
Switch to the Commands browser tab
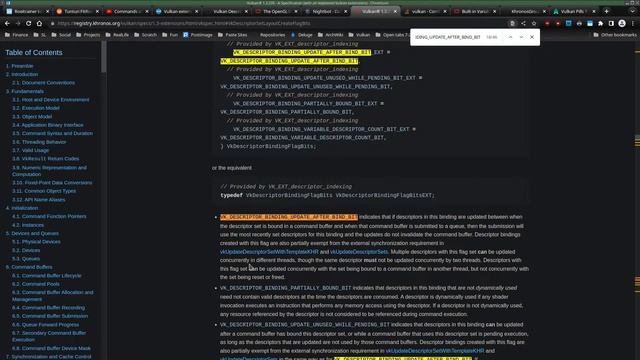click(126, 11)
